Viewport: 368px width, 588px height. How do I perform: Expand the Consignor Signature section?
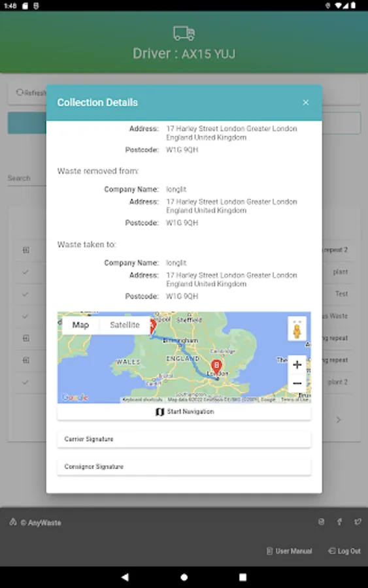[184, 466]
